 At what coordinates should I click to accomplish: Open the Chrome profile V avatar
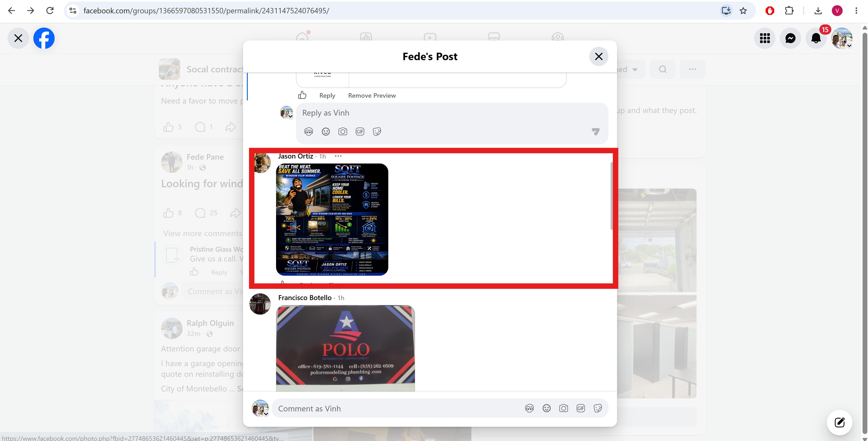point(837,11)
